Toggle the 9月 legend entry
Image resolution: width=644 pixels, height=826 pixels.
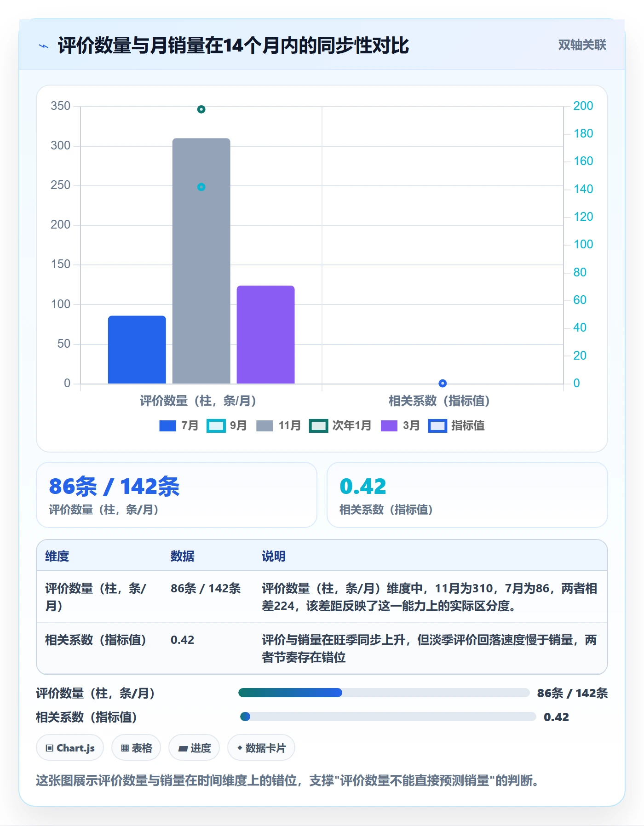(227, 425)
